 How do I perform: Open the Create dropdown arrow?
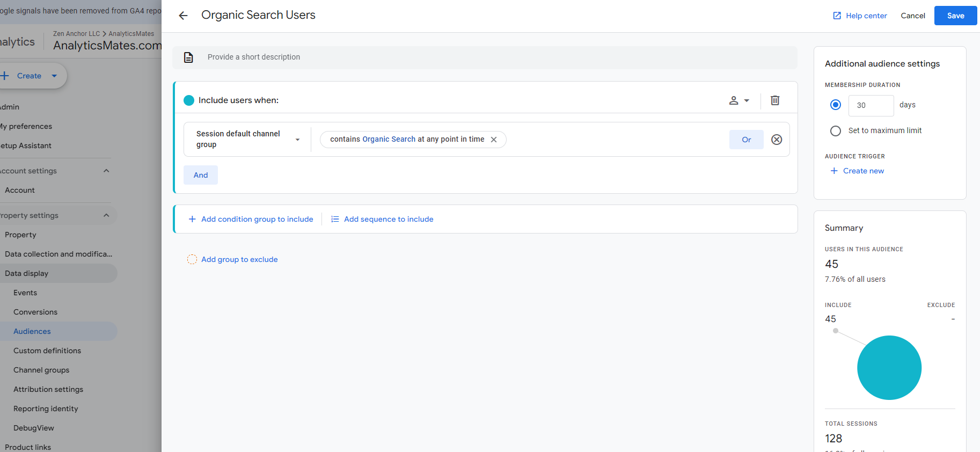[54, 76]
